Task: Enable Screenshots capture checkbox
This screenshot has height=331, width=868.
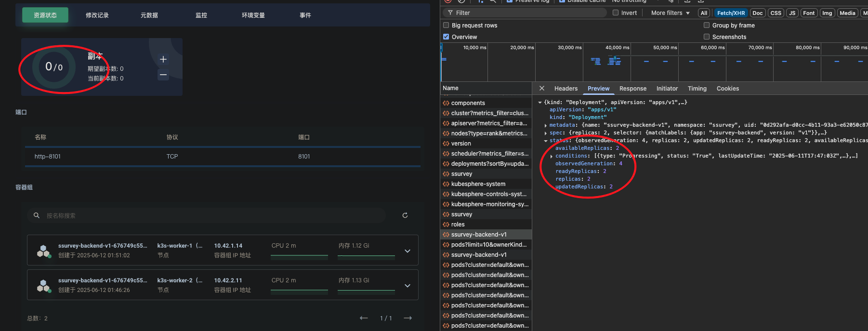Action: pyautogui.click(x=707, y=37)
